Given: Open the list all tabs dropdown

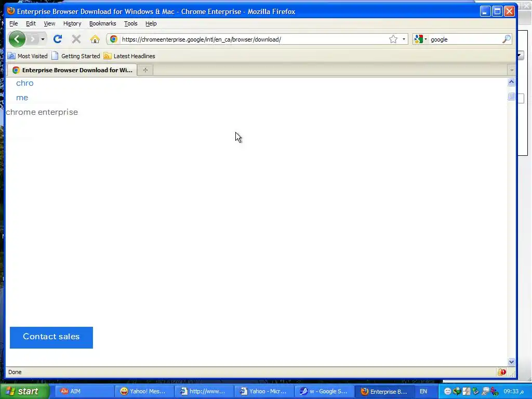Looking at the screenshot, I should click(512, 70).
